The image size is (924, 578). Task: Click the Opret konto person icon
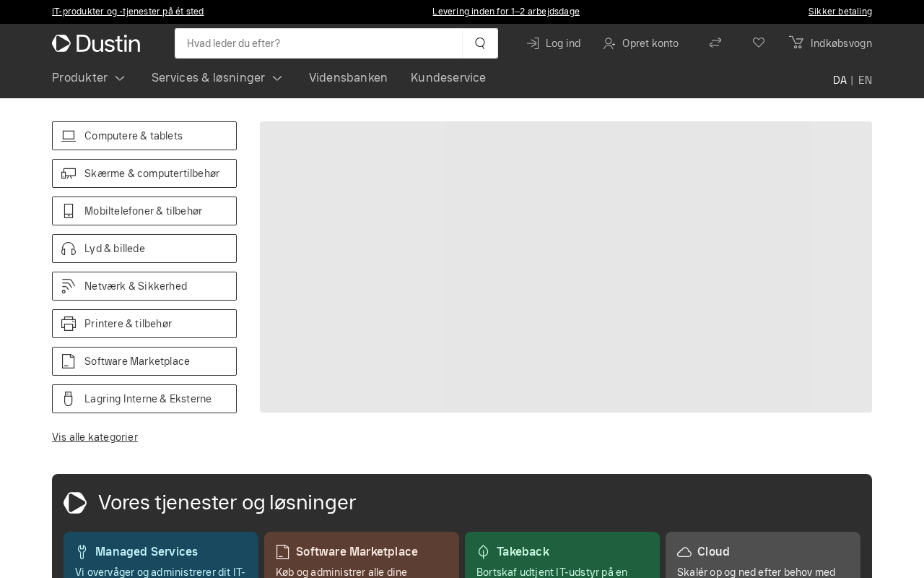coord(610,43)
